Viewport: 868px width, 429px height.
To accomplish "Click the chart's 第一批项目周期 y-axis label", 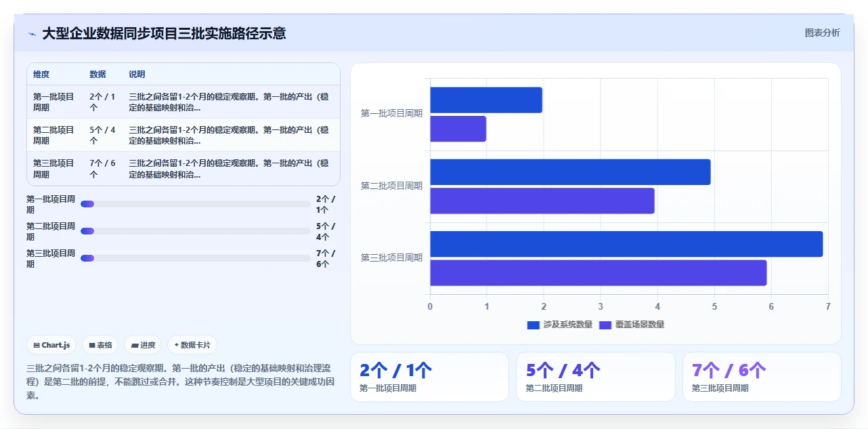I will pyautogui.click(x=391, y=114).
